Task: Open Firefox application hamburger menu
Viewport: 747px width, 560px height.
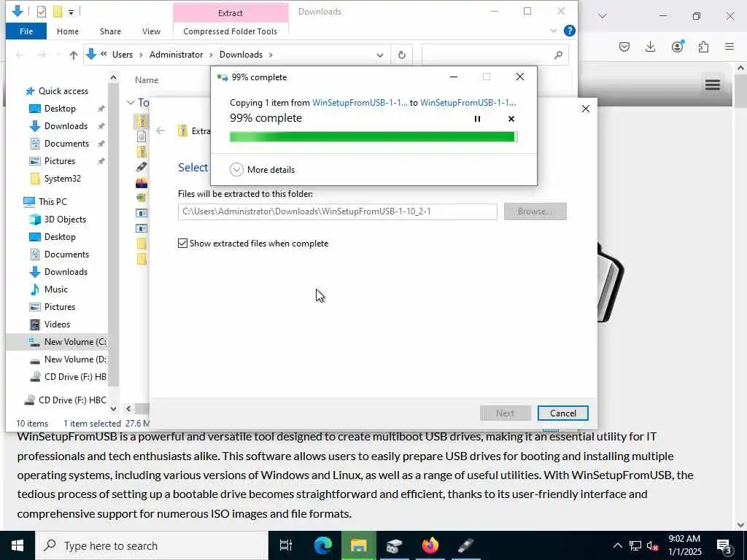Action: pyautogui.click(x=729, y=47)
